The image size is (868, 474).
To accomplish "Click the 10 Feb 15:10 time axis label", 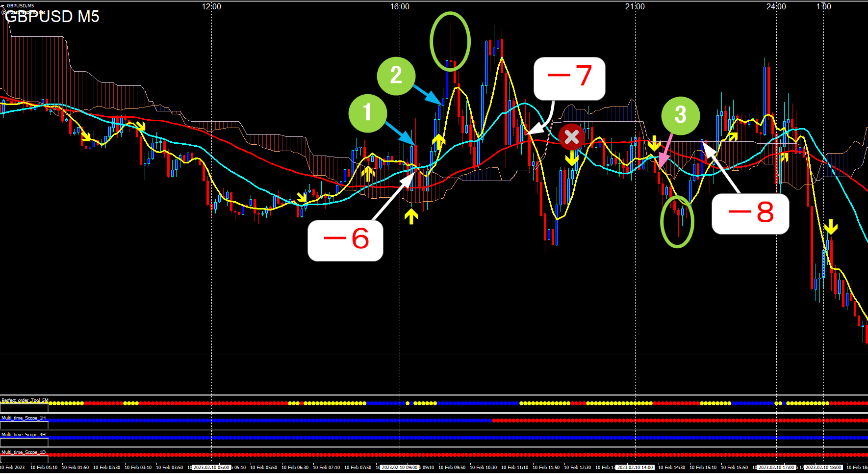I will (703, 468).
